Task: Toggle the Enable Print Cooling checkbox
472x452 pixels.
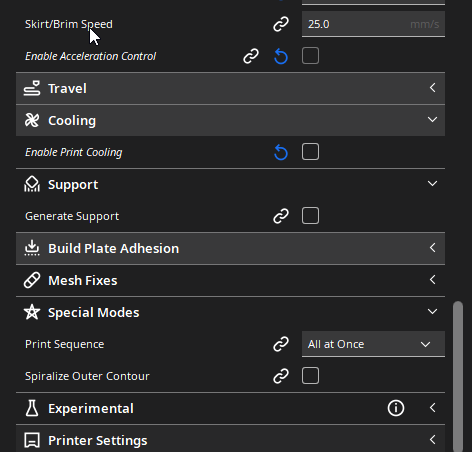Action: (310, 152)
